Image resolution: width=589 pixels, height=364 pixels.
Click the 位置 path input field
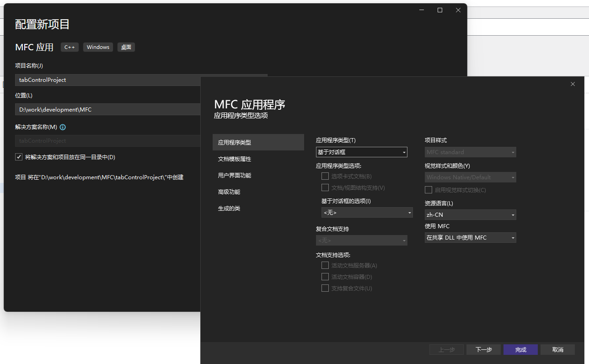(x=108, y=109)
